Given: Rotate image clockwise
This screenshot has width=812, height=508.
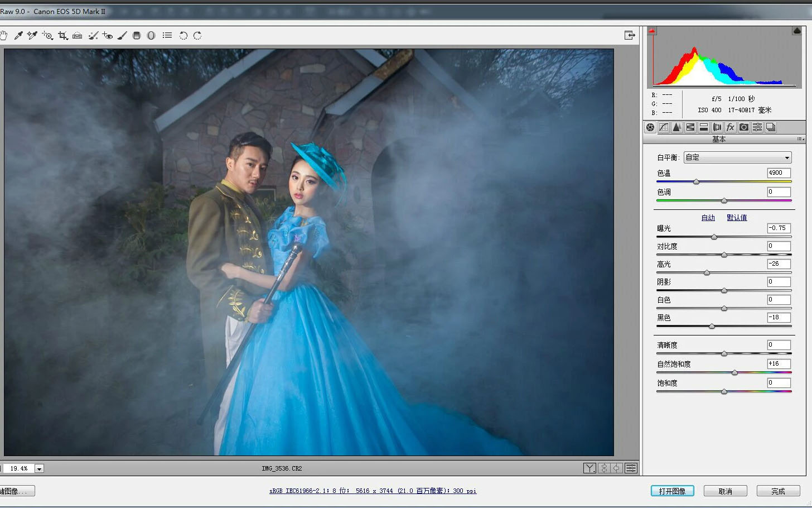Looking at the screenshot, I should click(x=197, y=35).
